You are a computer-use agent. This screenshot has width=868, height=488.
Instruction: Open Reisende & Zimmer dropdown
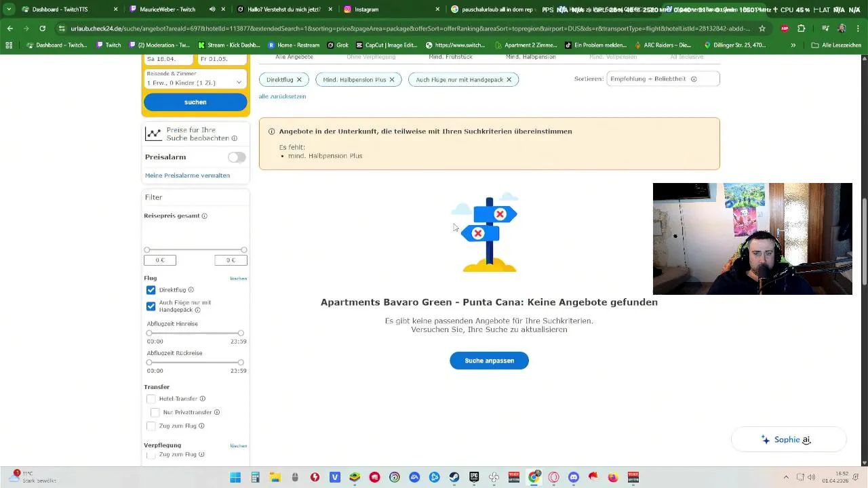[x=195, y=79]
